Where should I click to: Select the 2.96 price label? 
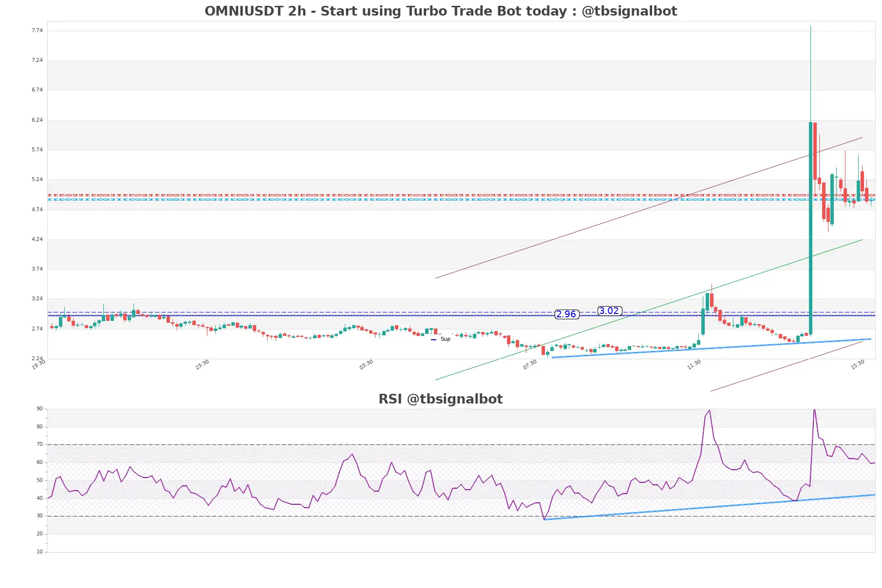coord(566,314)
